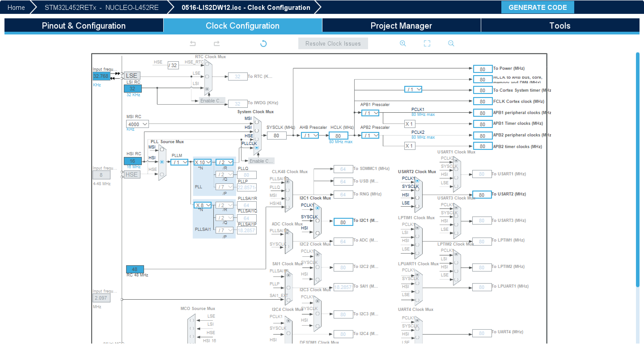Open the Project Manager tab
The height and width of the screenshot is (346, 644).
coord(401,25)
